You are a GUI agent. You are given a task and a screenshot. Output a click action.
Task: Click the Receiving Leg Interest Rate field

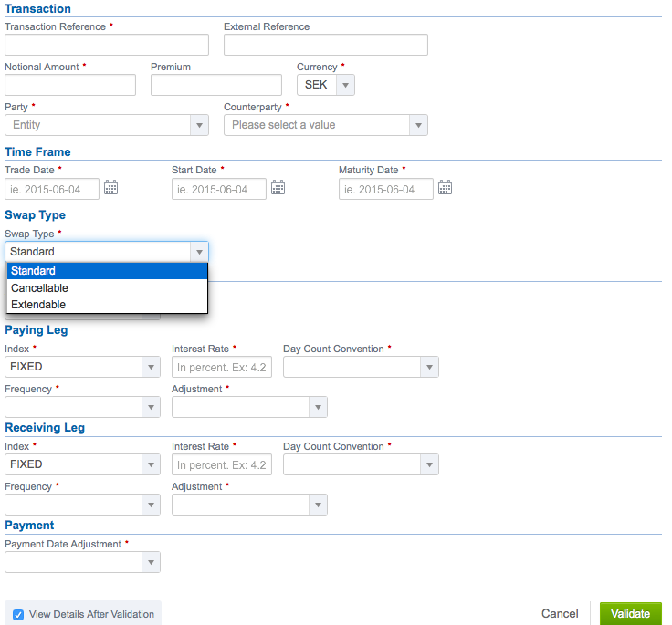222,464
